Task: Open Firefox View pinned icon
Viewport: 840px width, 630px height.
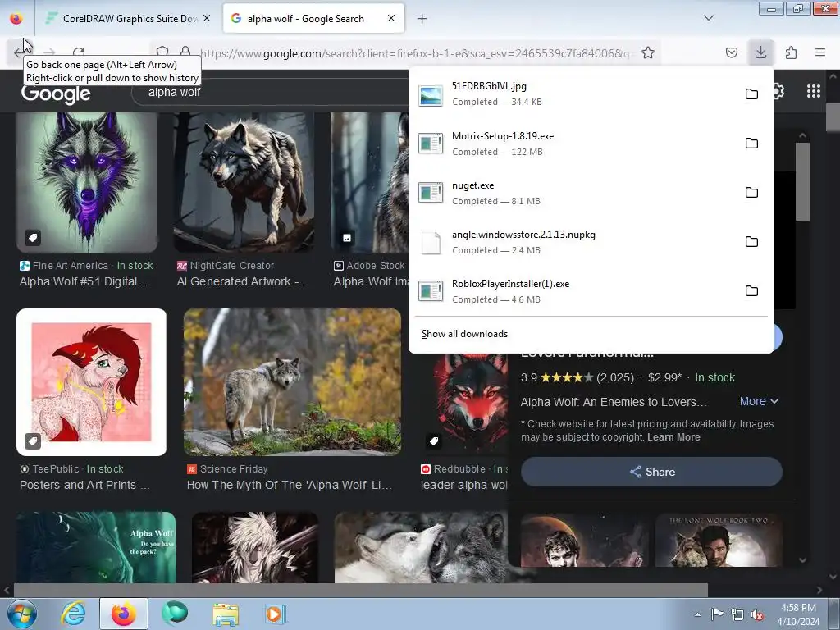Action: click(x=16, y=19)
